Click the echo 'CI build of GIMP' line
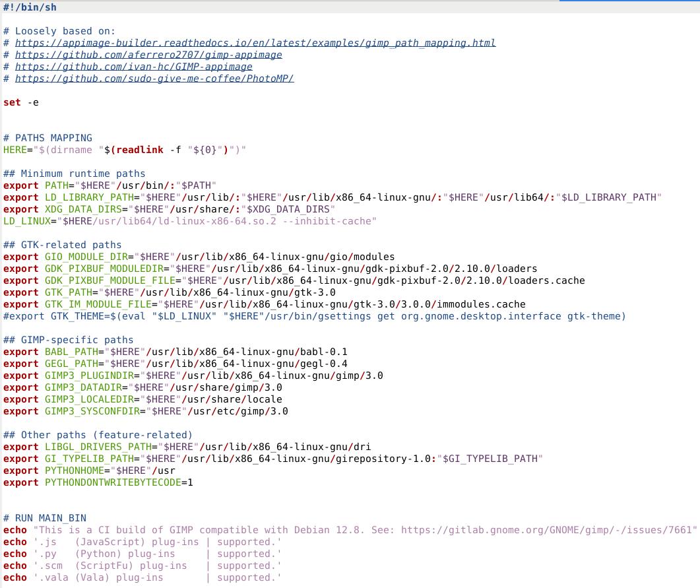The image size is (700, 588). 350,530
